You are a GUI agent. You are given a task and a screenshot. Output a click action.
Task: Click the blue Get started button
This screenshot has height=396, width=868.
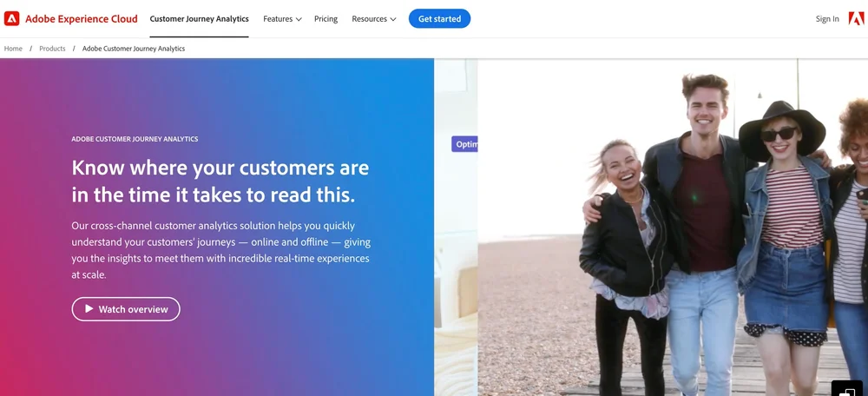click(439, 19)
